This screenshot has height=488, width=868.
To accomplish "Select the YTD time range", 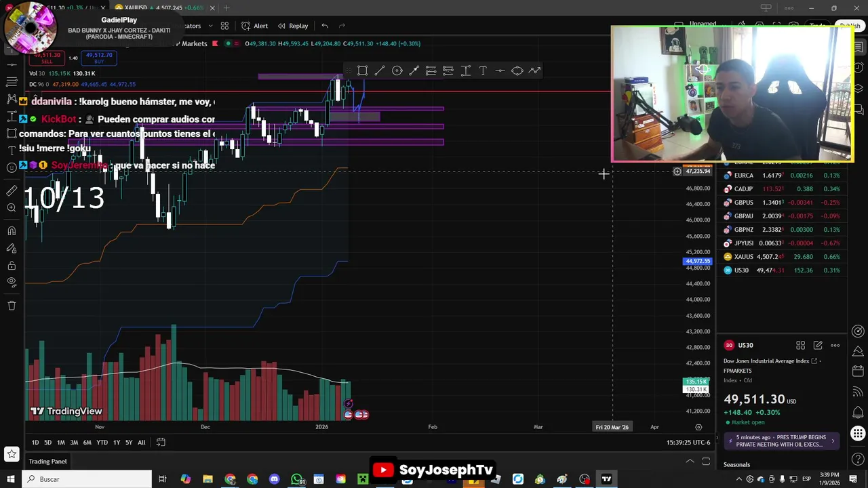I will tap(102, 443).
